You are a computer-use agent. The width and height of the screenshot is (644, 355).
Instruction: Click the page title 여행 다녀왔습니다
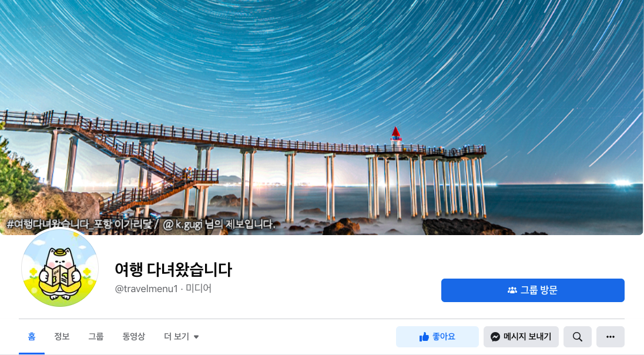(x=173, y=270)
